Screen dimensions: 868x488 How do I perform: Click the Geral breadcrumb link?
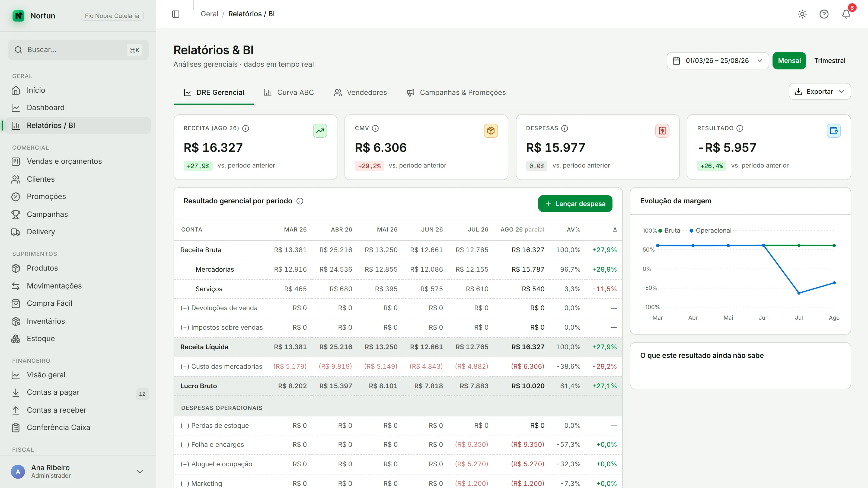209,14
